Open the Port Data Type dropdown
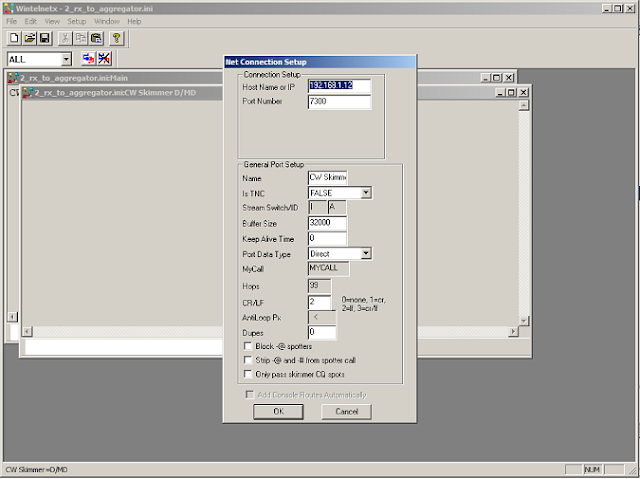 366,253
